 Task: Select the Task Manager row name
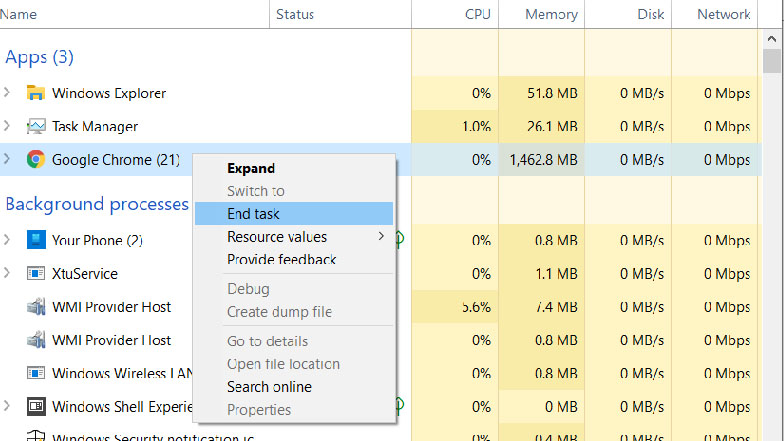click(95, 126)
